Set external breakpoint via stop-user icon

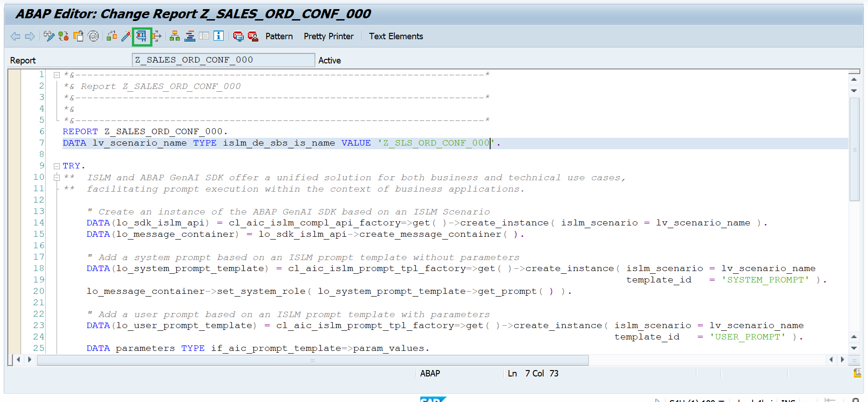253,36
